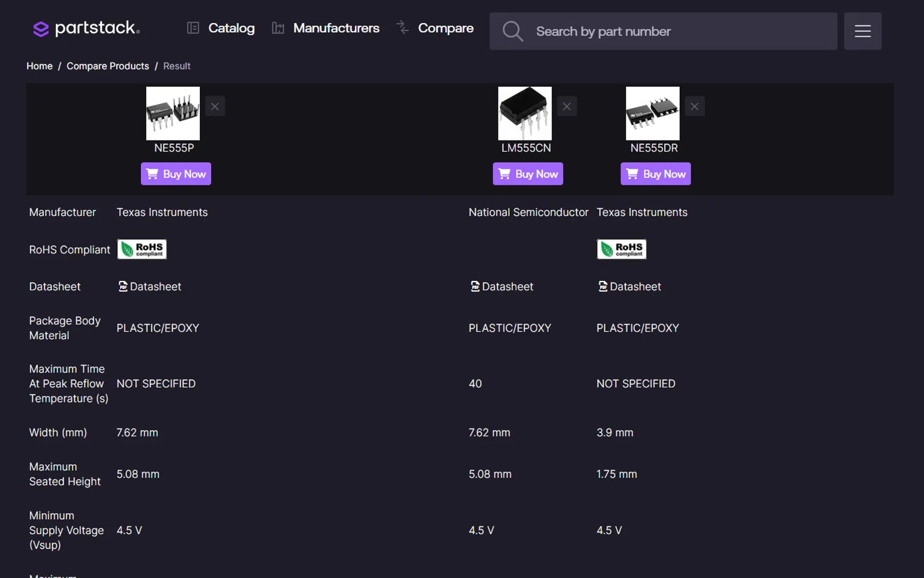The width and height of the screenshot is (924, 578).
Task: Click the LM555CN part name
Action: 526,148
